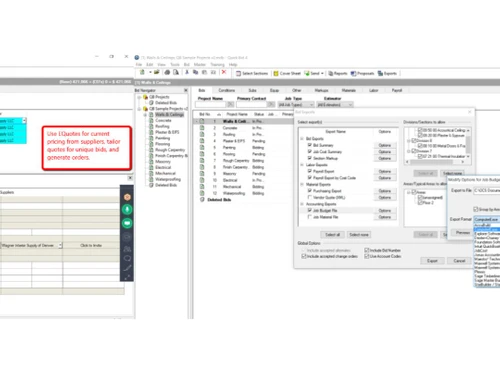Image resolution: width=500 pixels, height=375 pixels.
Task: Open the Send button dropdown arrow
Action: click(x=322, y=73)
